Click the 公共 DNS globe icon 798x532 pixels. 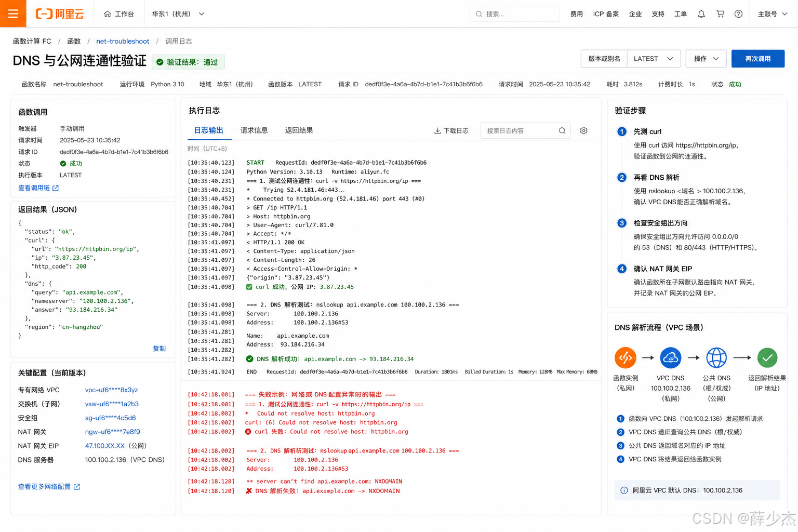tap(716, 358)
